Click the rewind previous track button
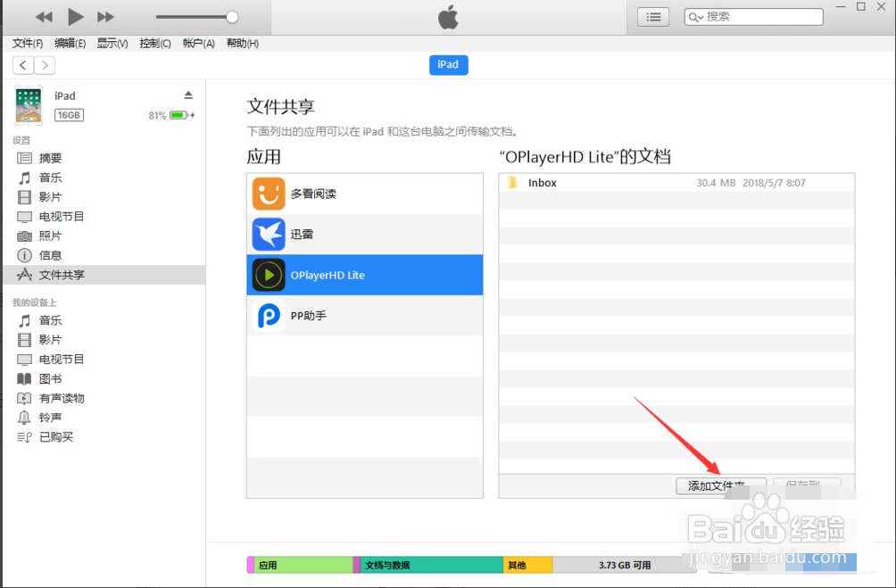This screenshot has height=588, width=896. tap(44, 17)
